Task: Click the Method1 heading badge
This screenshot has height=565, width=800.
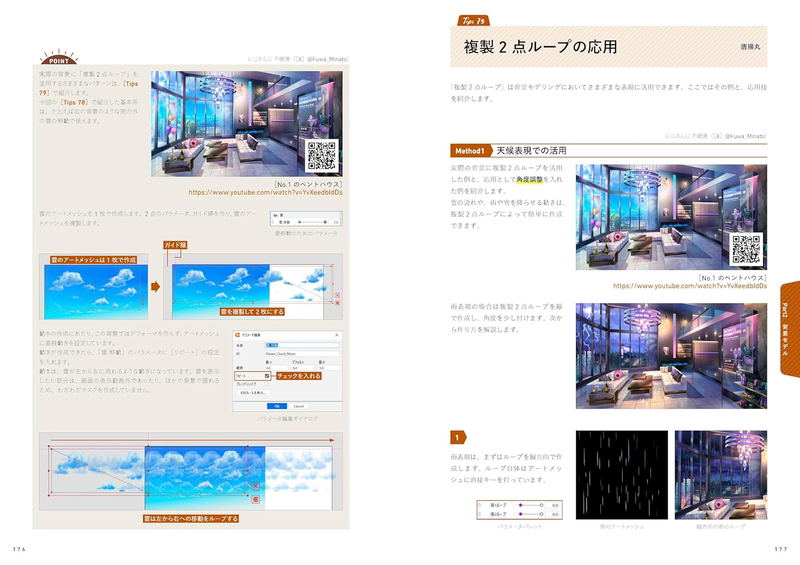Action: (x=470, y=151)
